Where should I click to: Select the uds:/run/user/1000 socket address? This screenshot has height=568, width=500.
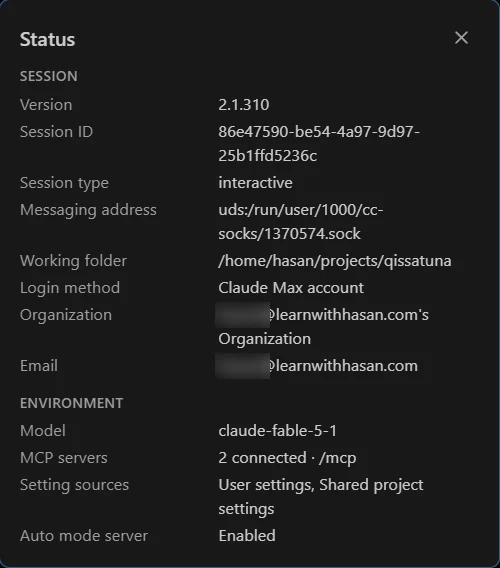click(301, 222)
